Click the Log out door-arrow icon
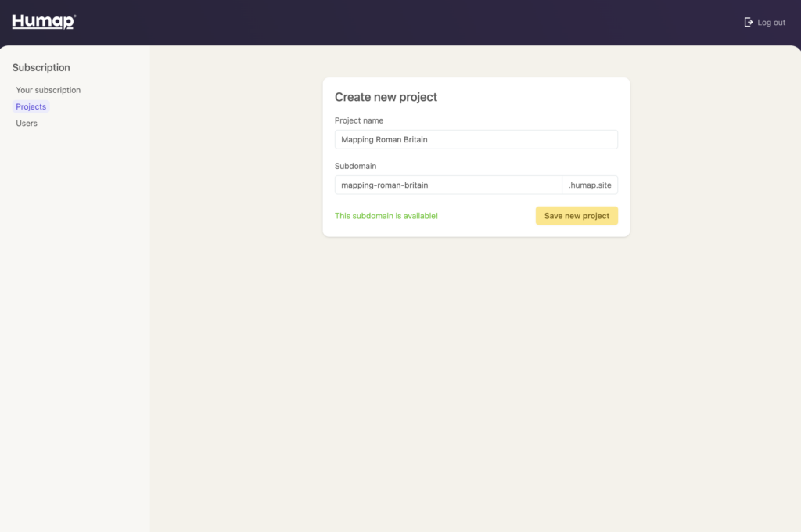 [749, 23]
